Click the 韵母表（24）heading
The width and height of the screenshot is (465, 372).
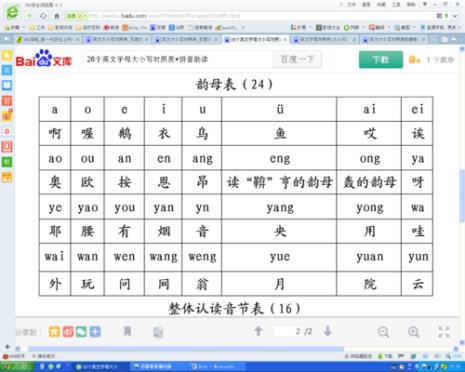(x=234, y=84)
